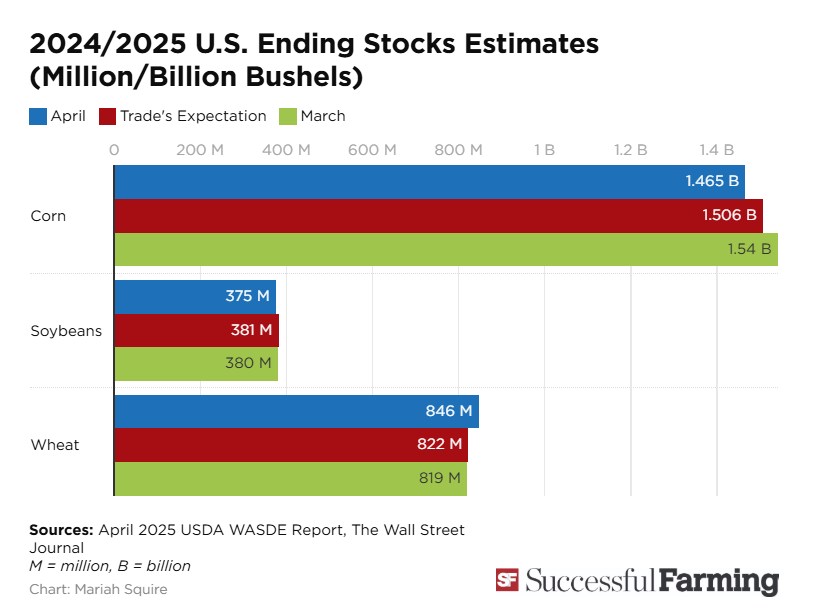This screenshot has height=609, width=833.
Task: Click the Trade's Expectation legend label text
Action: [193, 116]
